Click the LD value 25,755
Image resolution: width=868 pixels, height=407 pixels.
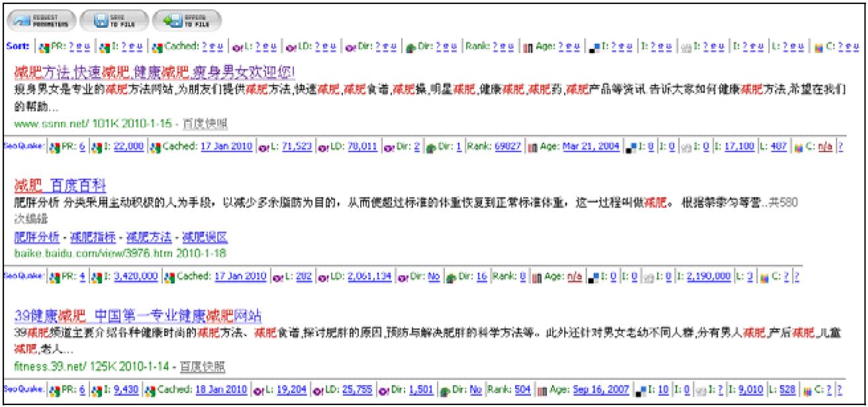(357, 390)
